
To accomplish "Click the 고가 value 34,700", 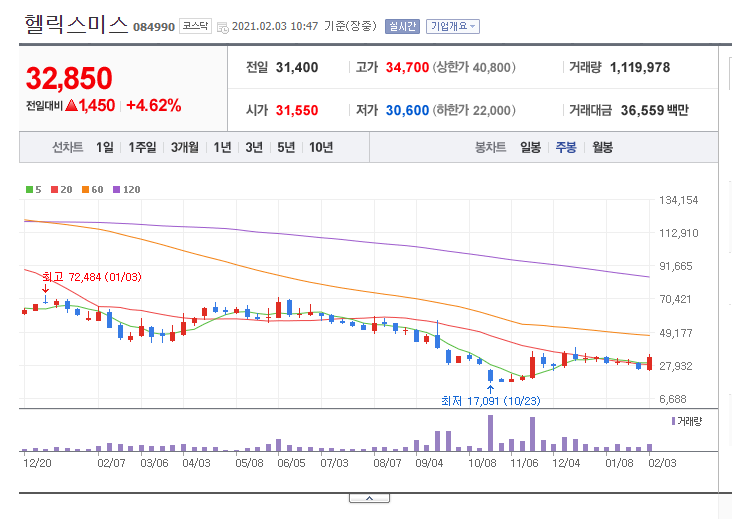I will (407, 67).
